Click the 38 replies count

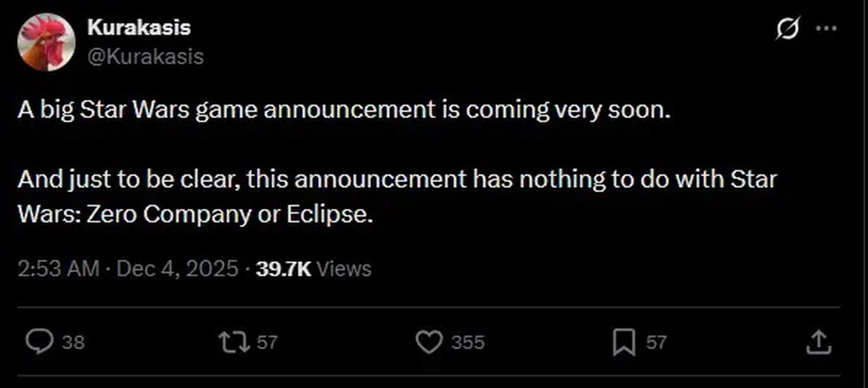point(73,342)
